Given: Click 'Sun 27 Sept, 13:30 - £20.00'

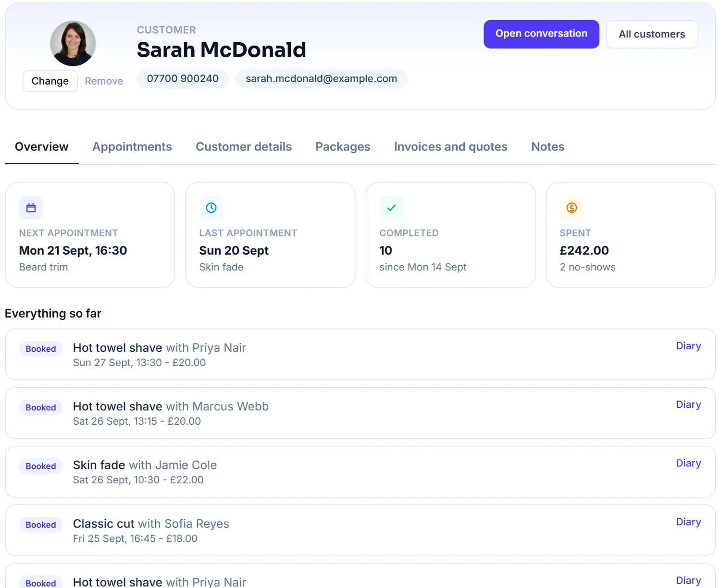Looking at the screenshot, I should pyautogui.click(x=139, y=363).
